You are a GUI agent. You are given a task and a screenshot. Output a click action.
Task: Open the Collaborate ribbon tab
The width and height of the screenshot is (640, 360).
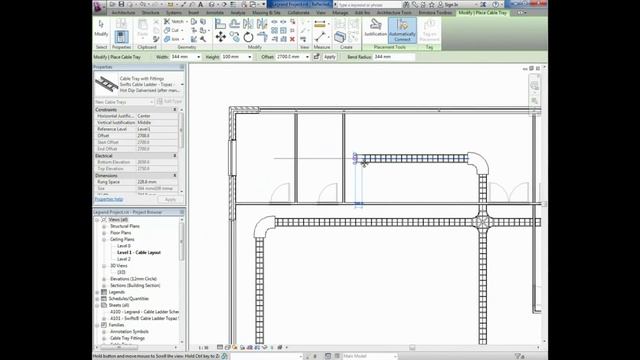point(298,13)
